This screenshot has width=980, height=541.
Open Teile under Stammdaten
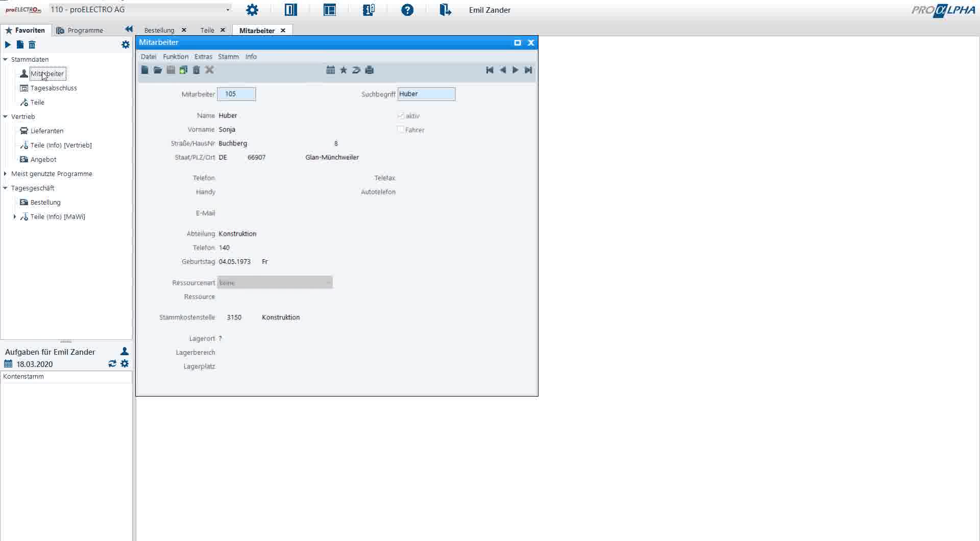click(37, 102)
